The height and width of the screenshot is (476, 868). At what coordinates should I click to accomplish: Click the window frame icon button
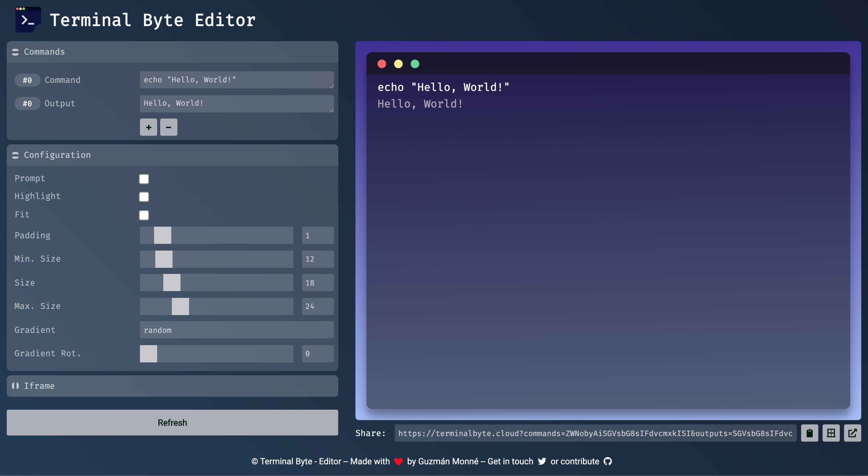[x=831, y=433]
